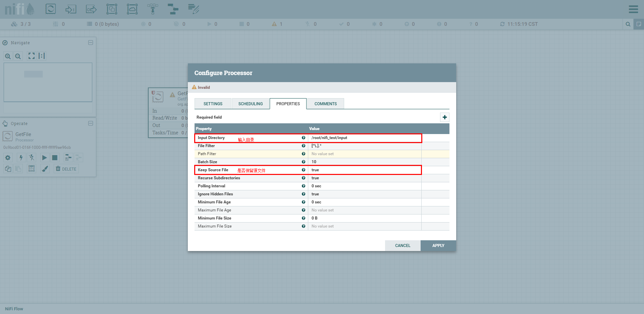644x314 pixels.
Task: Select the Label toolbar icon
Action: [x=194, y=9]
